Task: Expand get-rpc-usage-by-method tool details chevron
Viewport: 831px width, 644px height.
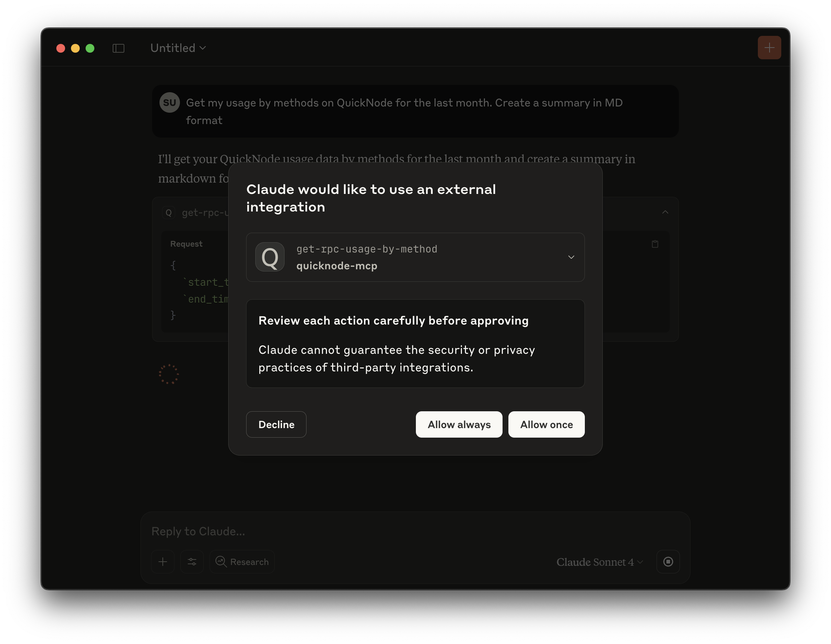Action: pos(571,257)
